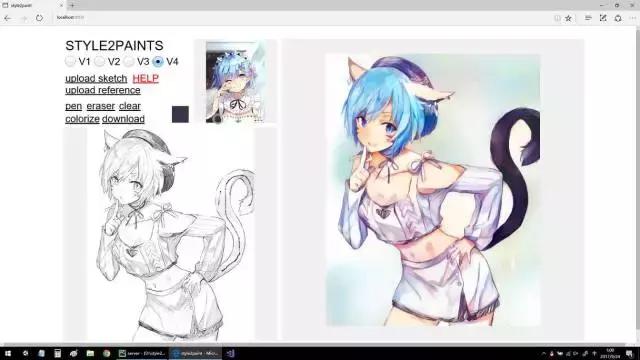Open reading view book icon in address bar
Image resolution: width=640 pixels, height=360 pixels.
(x=557, y=18)
